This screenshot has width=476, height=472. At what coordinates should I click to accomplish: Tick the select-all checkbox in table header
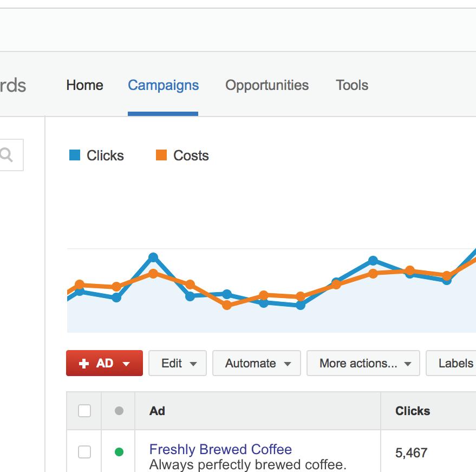click(x=84, y=411)
